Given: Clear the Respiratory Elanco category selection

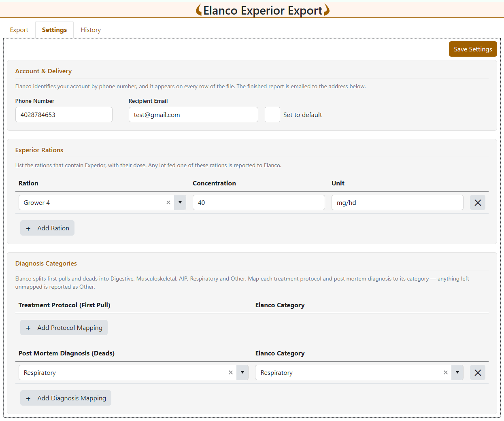Looking at the screenshot, I should point(446,372).
